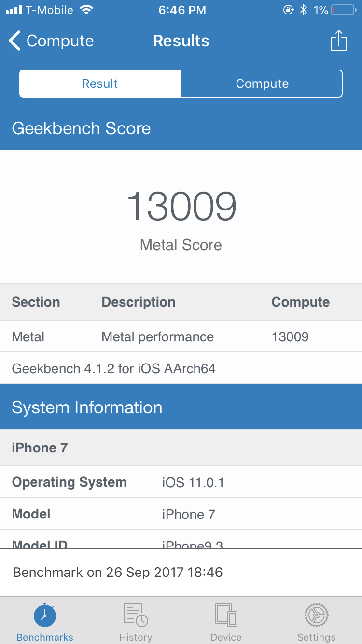Tap the System Information heading

coord(87,407)
